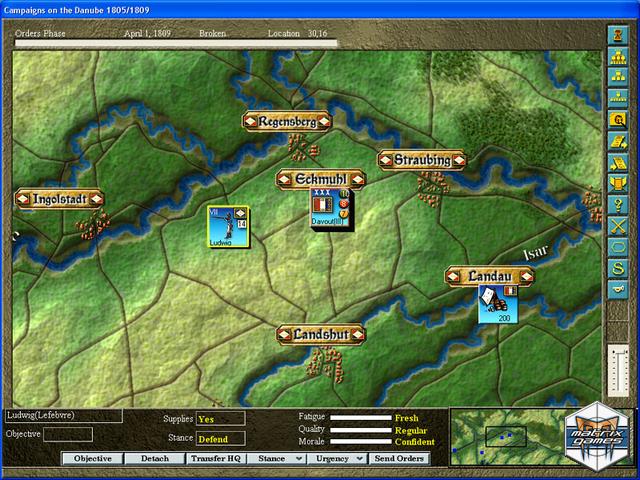Click the S icon in sidebar
The image size is (640, 480).
coord(618,268)
